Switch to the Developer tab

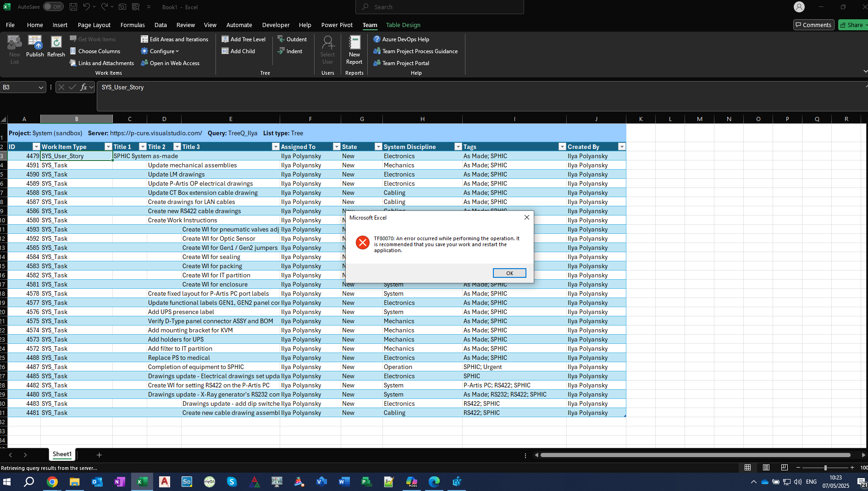276,25
